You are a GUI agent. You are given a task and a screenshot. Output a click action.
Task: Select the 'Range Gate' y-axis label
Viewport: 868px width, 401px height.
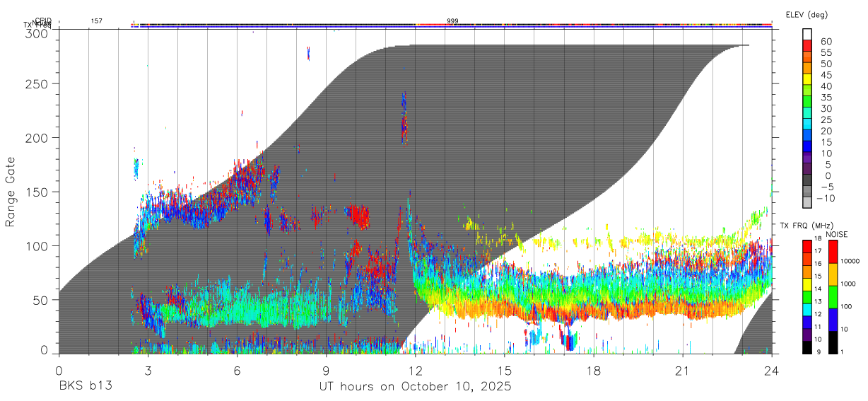[x=11, y=192]
